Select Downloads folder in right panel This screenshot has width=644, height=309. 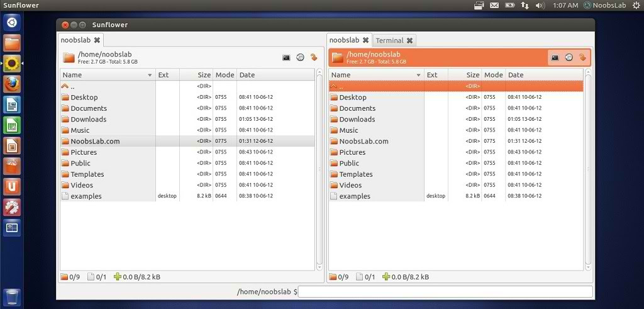[x=456, y=119]
